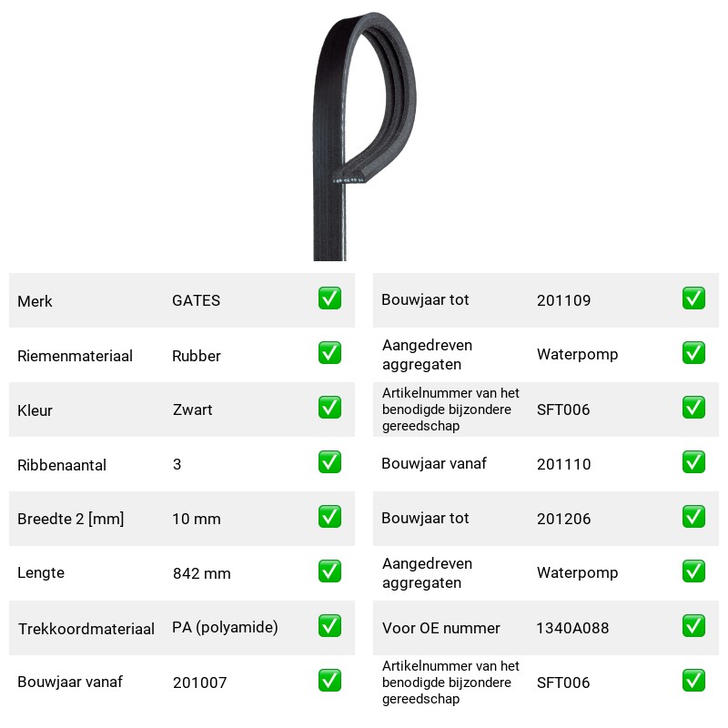Select the OE number 1340A088 text
Image resolution: width=728 pixels, height=728 pixels.
[x=572, y=628]
